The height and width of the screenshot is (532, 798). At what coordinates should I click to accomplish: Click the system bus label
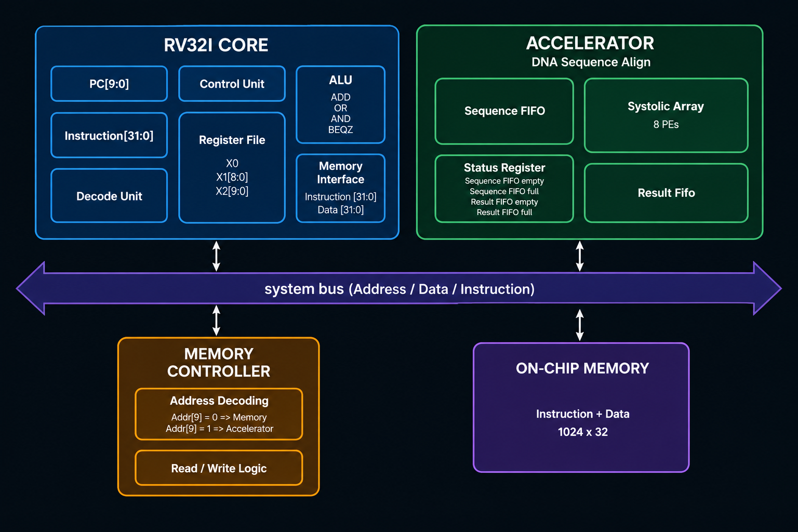(x=400, y=289)
